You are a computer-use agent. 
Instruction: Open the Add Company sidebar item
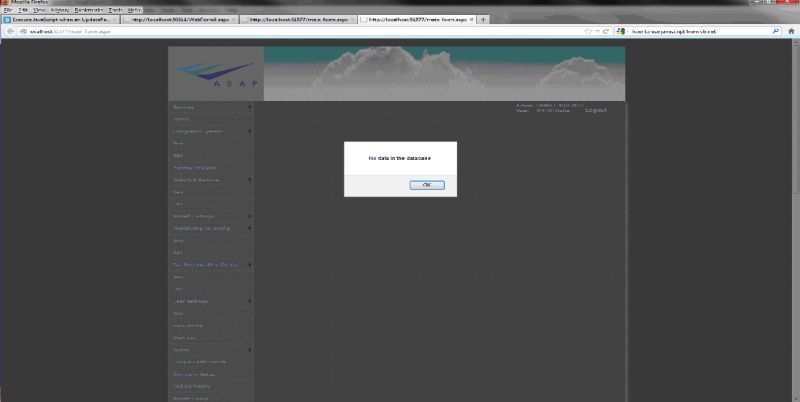(211, 386)
